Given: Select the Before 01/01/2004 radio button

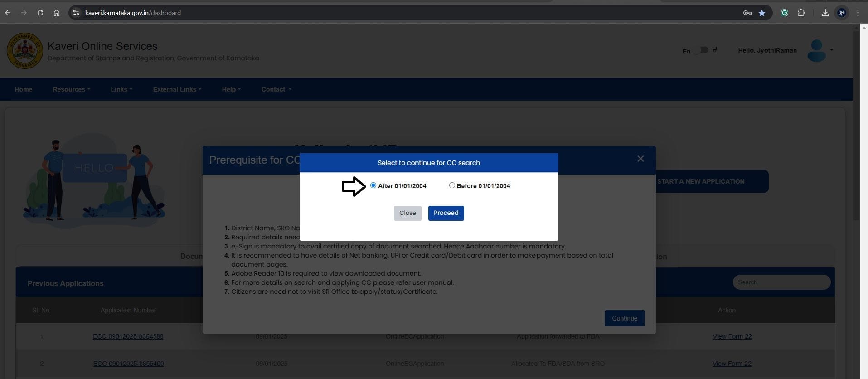Looking at the screenshot, I should (x=452, y=185).
